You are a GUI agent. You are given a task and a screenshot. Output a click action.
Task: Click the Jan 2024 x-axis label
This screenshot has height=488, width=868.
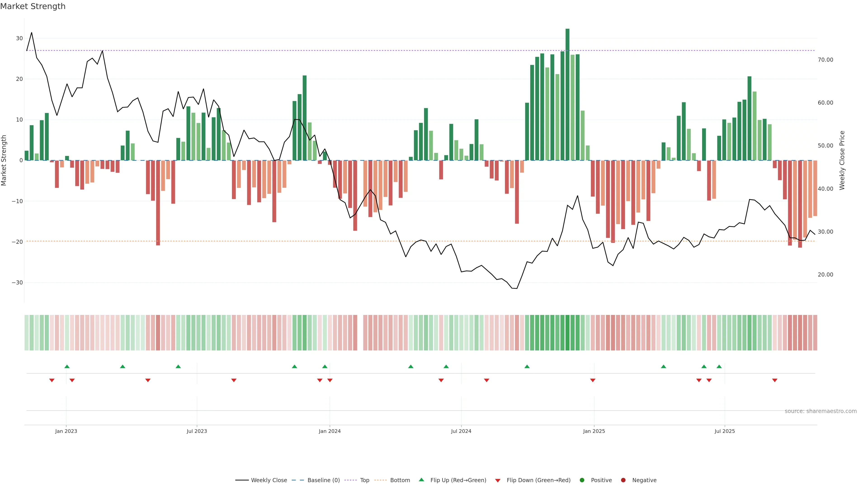click(330, 431)
